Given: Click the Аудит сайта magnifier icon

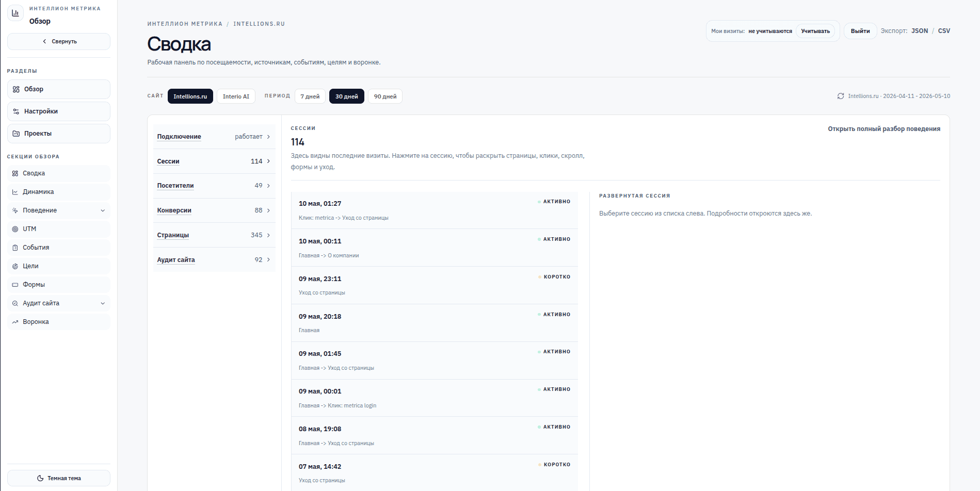Looking at the screenshot, I should pyautogui.click(x=15, y=303).
